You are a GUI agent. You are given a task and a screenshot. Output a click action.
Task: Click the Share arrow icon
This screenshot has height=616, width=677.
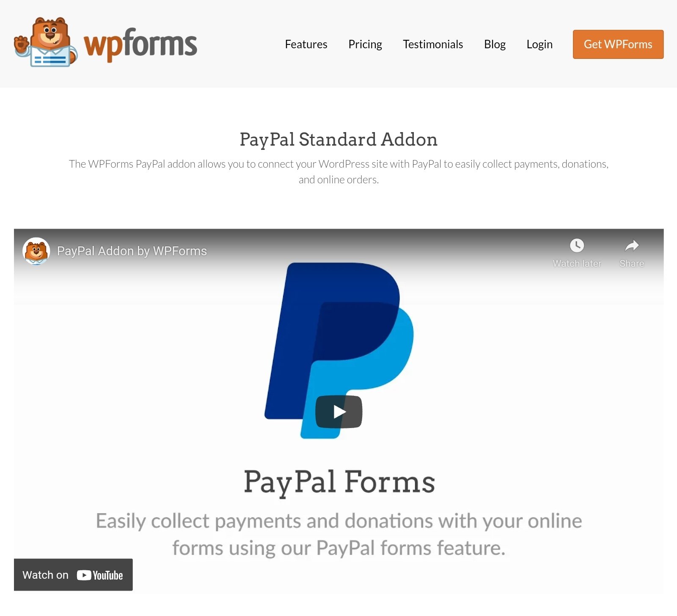tap(632, 246)
